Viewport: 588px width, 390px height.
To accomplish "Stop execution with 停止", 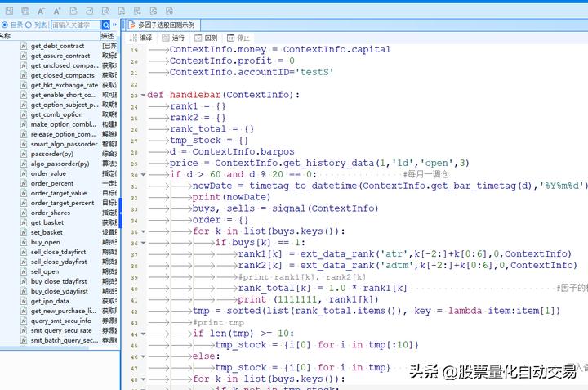I will 238,38.
